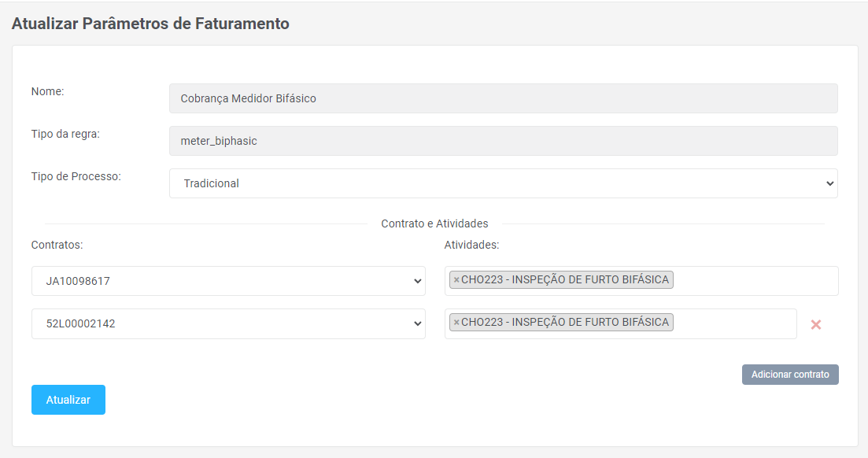868x458 pixels.
Task: Expand the JA10098617 contract dropdown
Action: 228,281
